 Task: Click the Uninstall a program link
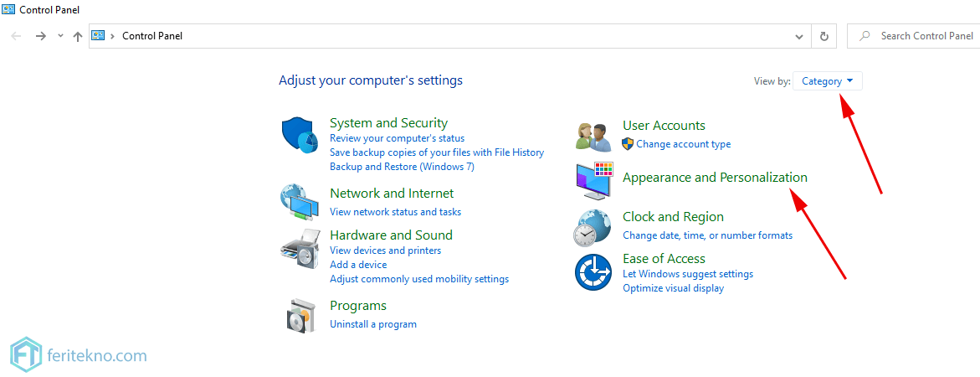tap(373, 324)
